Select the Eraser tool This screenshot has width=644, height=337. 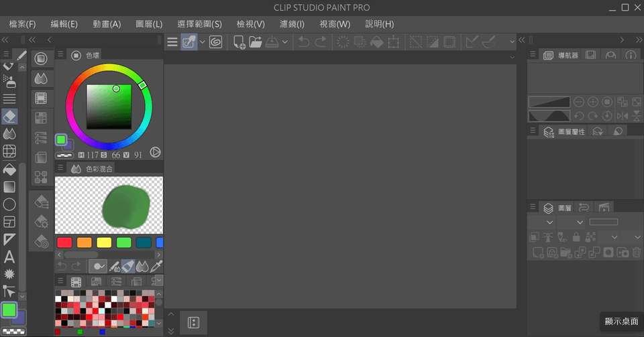(9, 117)
